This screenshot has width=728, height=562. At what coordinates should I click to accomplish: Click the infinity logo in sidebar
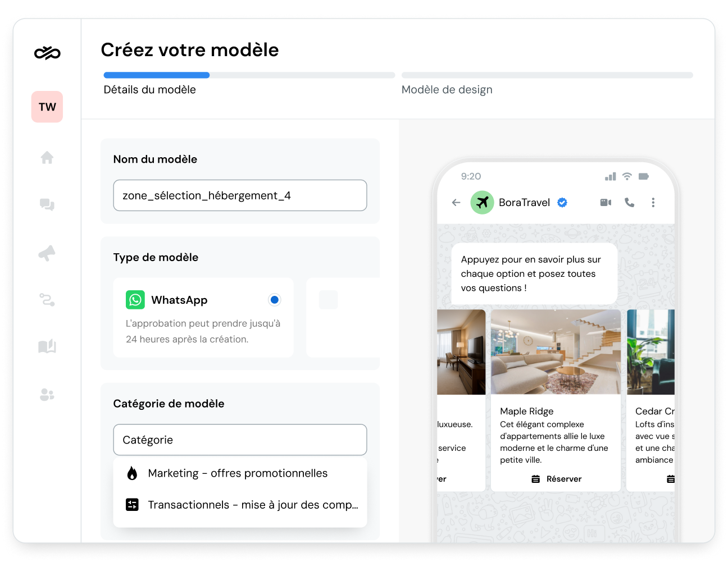[x=47, y=53]
